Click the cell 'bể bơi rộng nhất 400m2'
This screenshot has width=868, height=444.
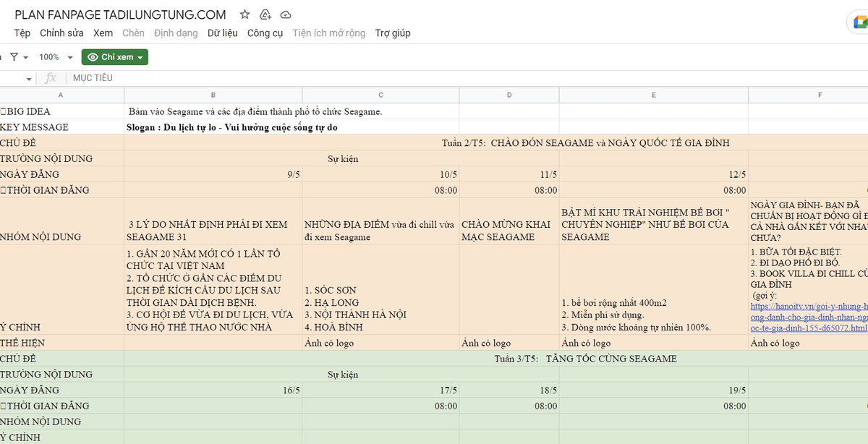tap(654, 289)
